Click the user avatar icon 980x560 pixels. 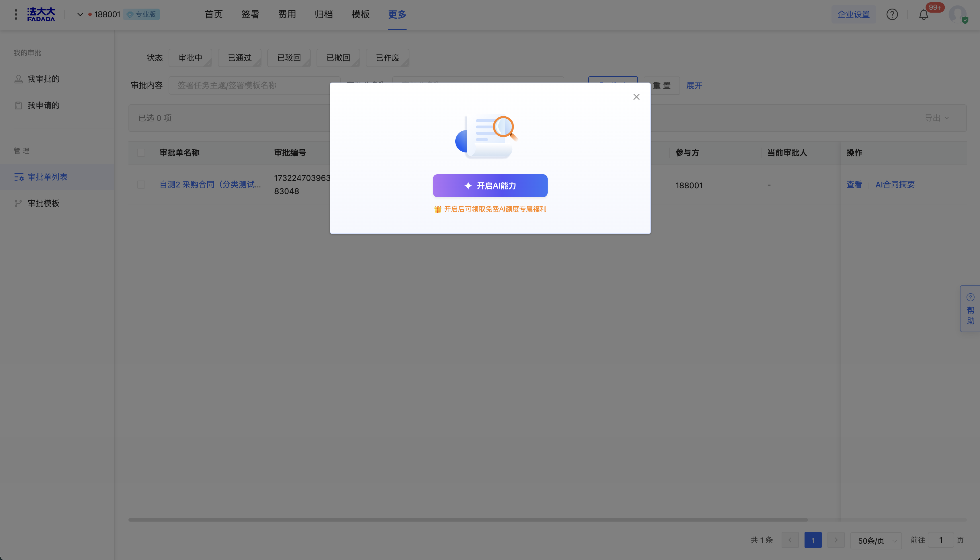coord(957,15)
